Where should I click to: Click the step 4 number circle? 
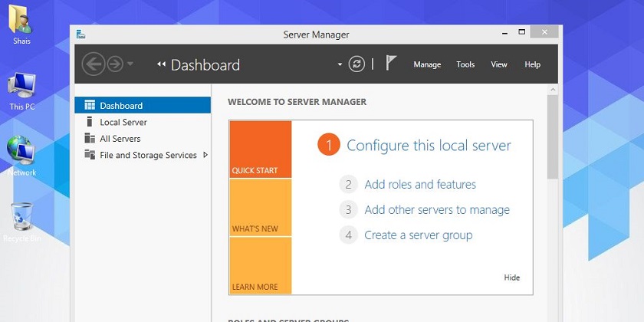[348, 235]
